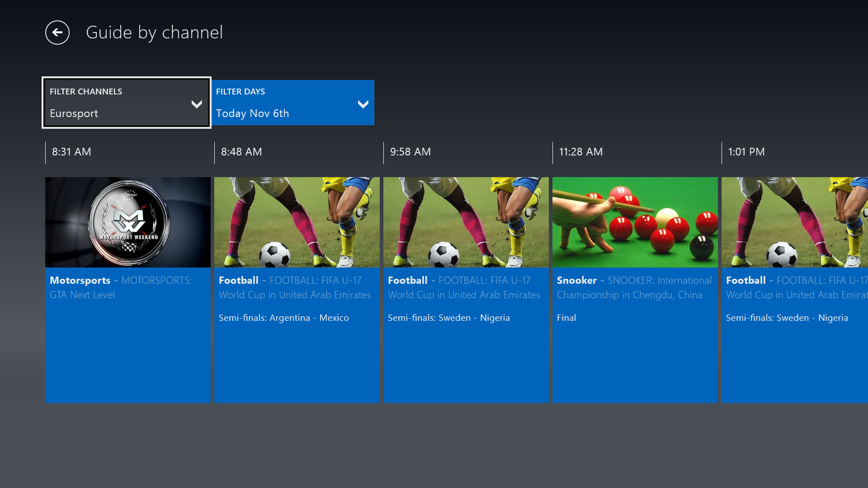868x488 pixels.
Task: Click the chevron on Eurosport channel filter
Action: click(x=197, y=104)
